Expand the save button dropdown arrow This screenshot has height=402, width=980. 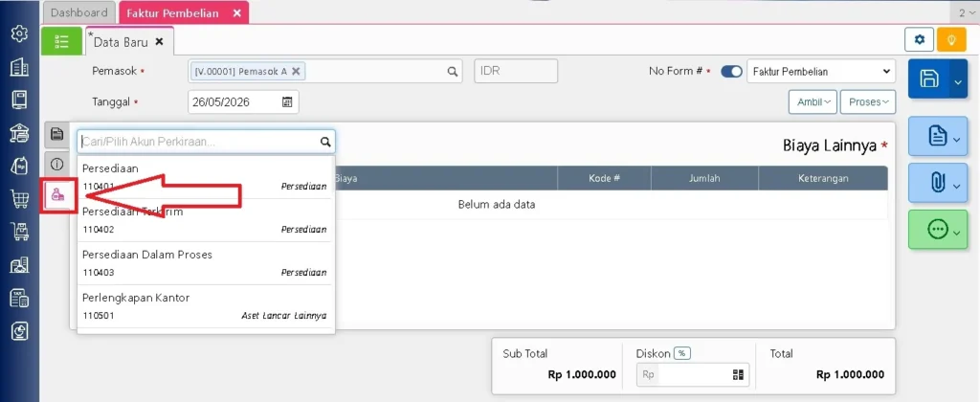click(x=958, y=79)
